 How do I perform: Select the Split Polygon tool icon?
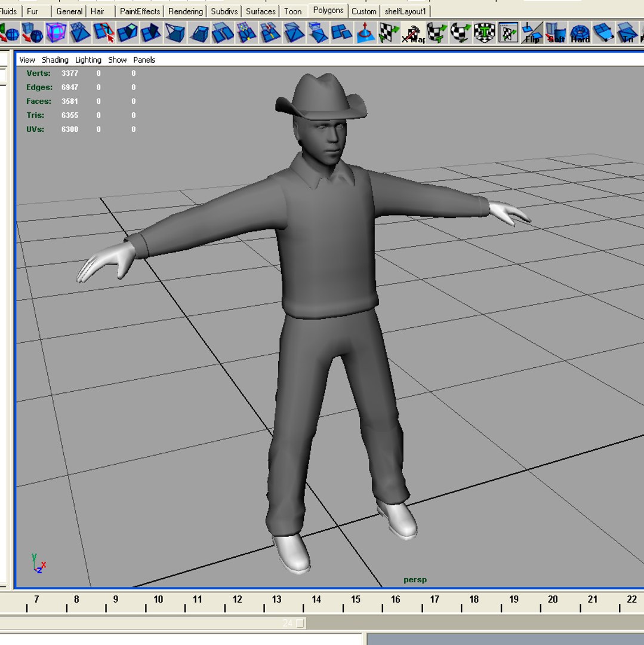click(x=104, y=32)
